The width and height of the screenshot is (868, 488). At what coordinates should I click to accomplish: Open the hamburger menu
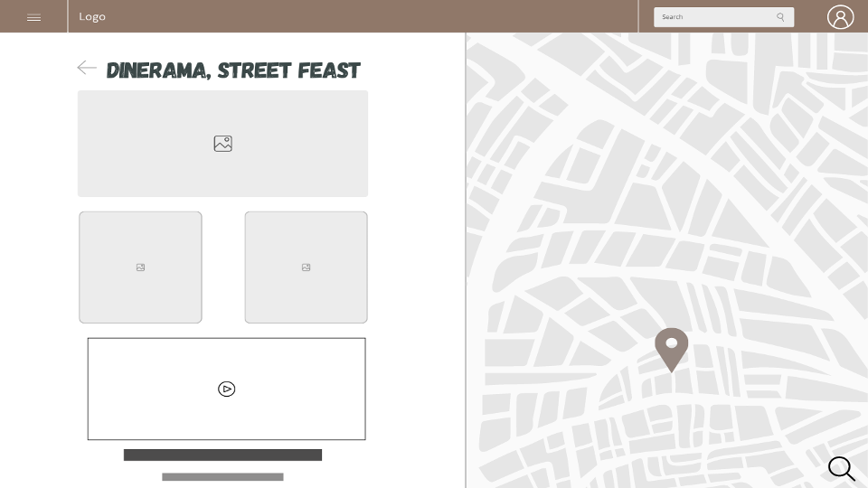(33, 17)
